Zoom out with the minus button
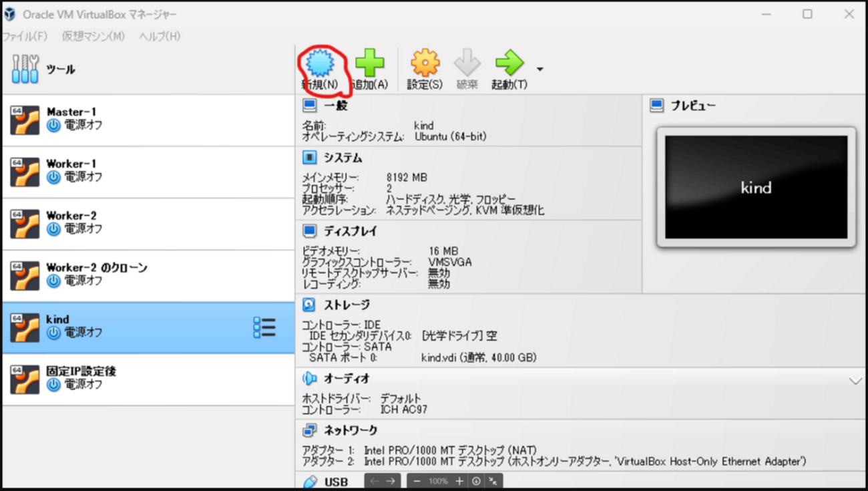The width and height of the screenshot is (868, 491). pos(417,481)
